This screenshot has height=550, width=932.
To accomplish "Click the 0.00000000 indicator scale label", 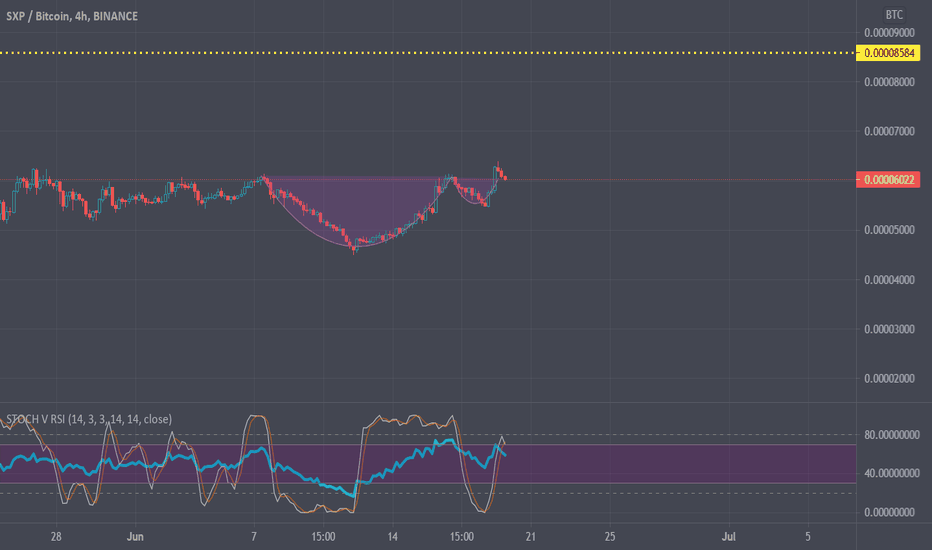I will [x=889, y=513].
